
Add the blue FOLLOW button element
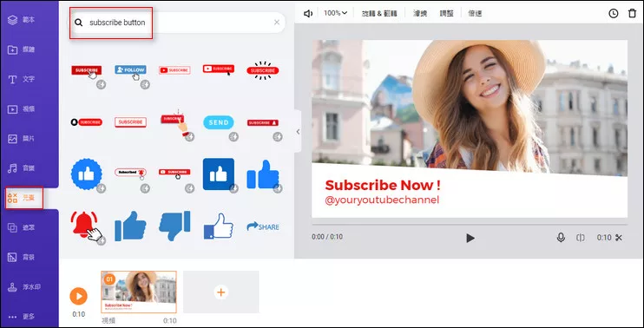pyautogui.click(x=130, y=70)
